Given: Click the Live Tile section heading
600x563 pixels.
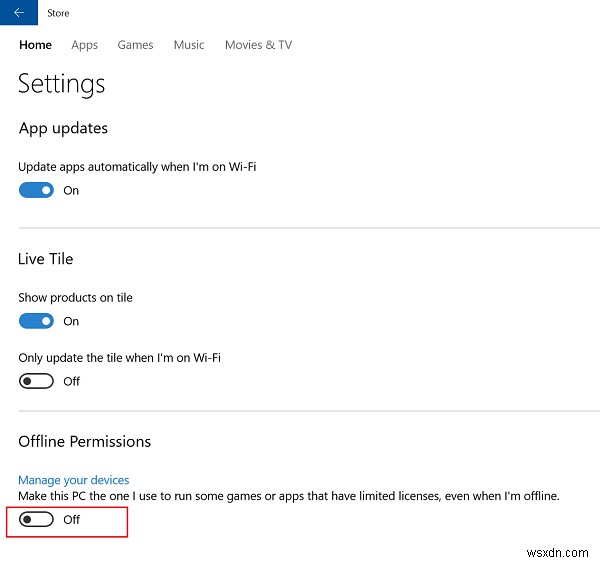Looking at the screenshot, I should coord(46,259).
